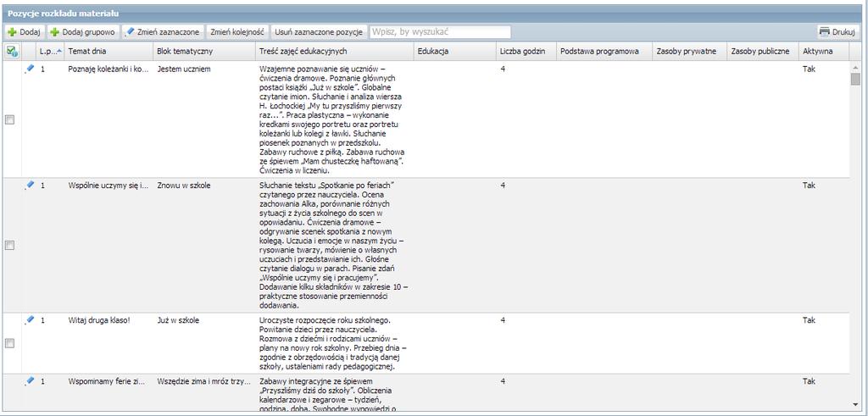Click vertical scrollbar thumb
The width and height of the screenshot is (868, 416).
856,79
